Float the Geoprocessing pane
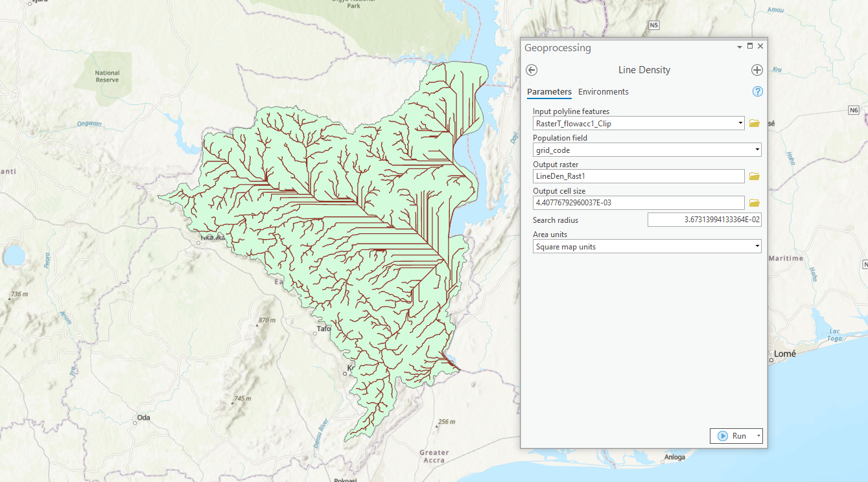The width and height of the screenshot is (868, 482). pyautogui.click(x=750, y=47)
